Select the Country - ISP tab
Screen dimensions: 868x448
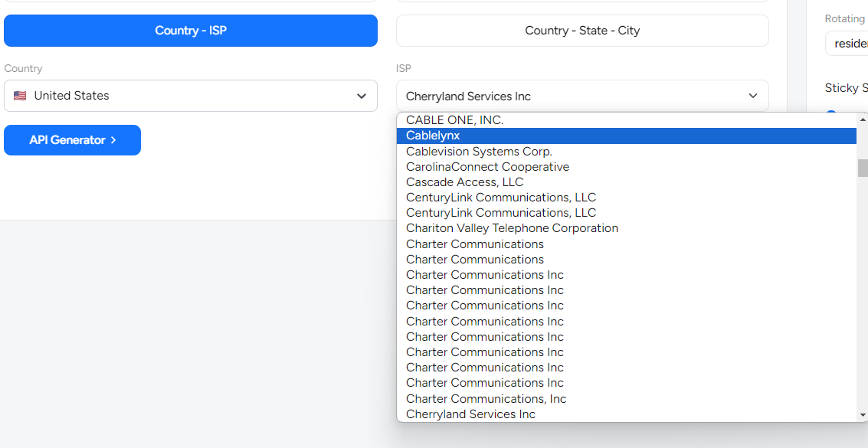click(x=191, y=31)
